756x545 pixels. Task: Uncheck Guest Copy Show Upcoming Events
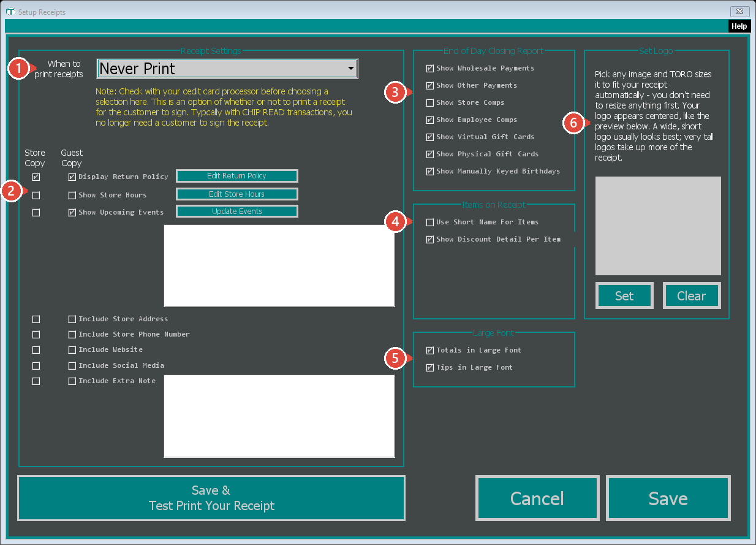pyautogui.click(x=72, y=213)
